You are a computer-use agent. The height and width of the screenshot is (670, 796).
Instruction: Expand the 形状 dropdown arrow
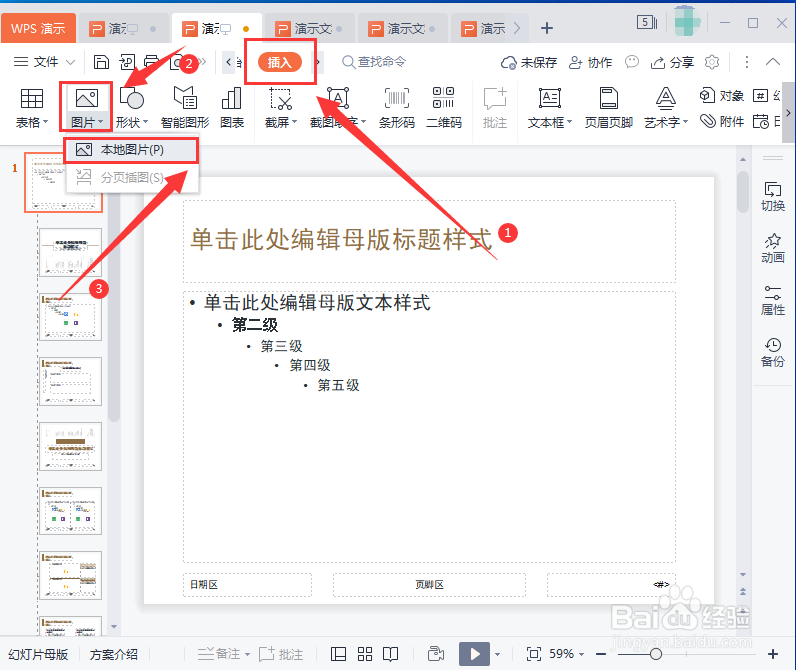tap(146, 122)
